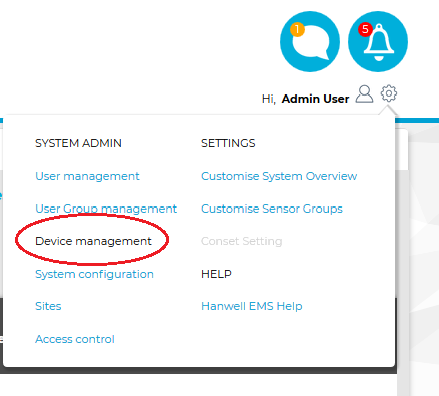Open Customise Sensor Groups
439x396 pixels.
tap(272, 209)
